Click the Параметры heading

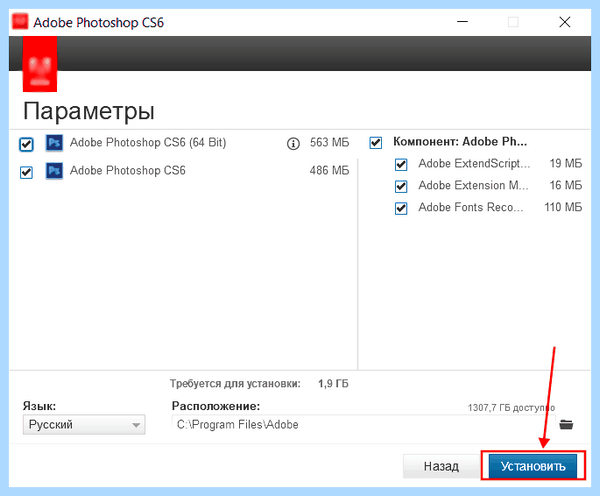coord(89,112)
